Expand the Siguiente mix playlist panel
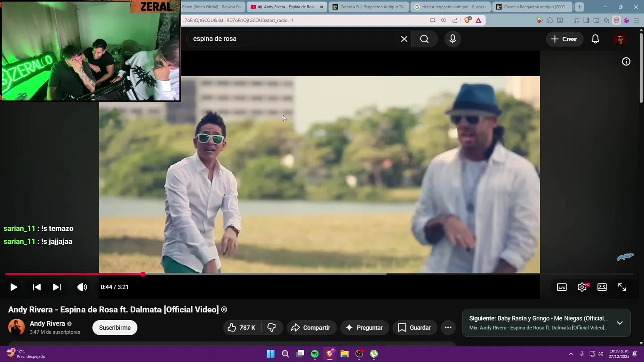The height and width of the screenshot is (362, 644). (620, 323)
